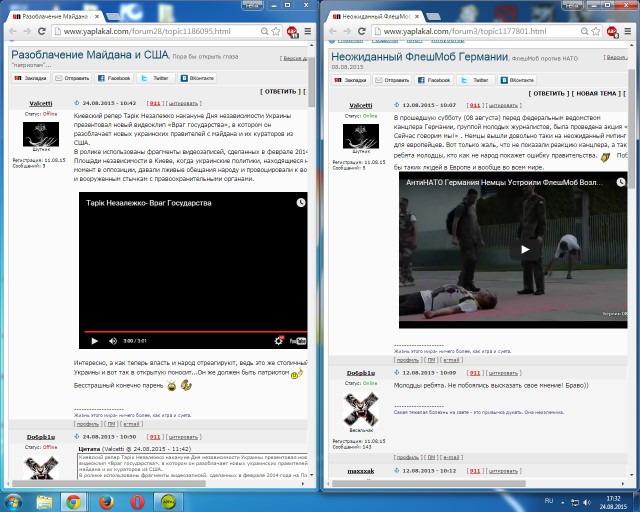Play the АнтиНАТО Германия video
This screenshot has width=640, height=512.
coord(525,249)
